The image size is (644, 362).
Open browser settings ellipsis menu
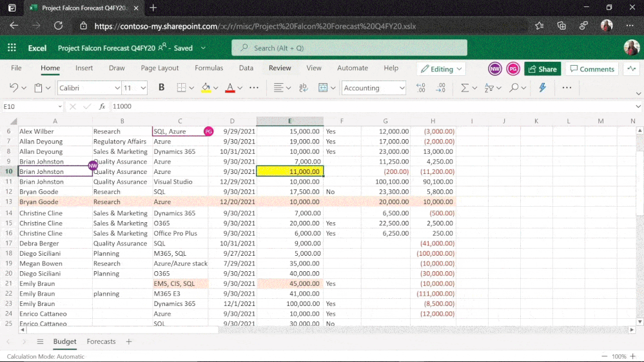[630, 26]
